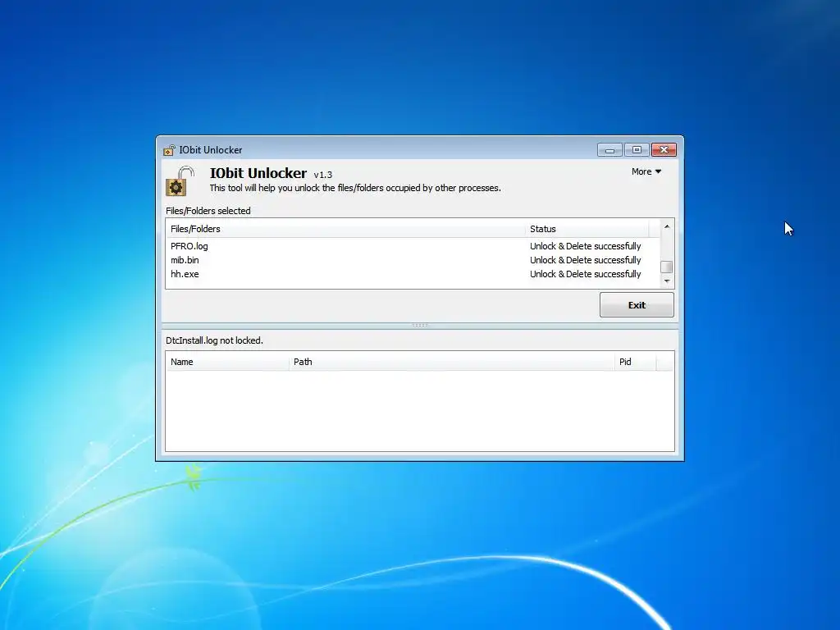
Task: Click the Exit button
Action: point(637,305)
